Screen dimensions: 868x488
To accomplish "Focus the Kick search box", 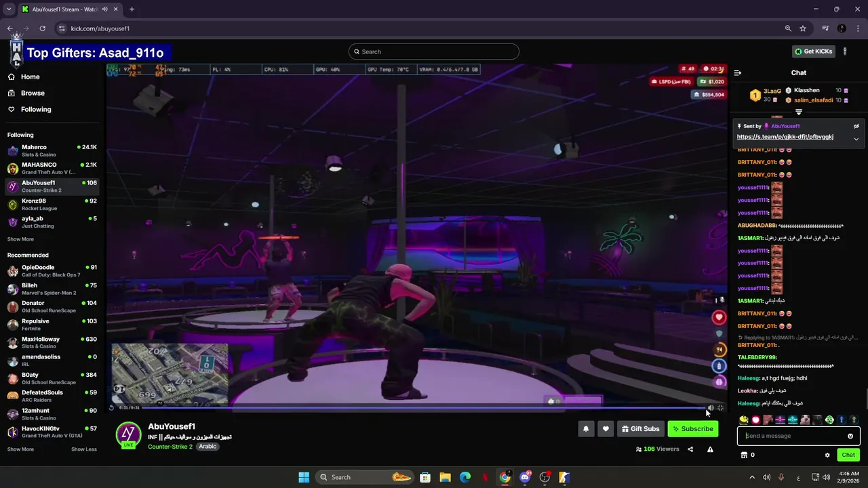I will click(434, 52).
